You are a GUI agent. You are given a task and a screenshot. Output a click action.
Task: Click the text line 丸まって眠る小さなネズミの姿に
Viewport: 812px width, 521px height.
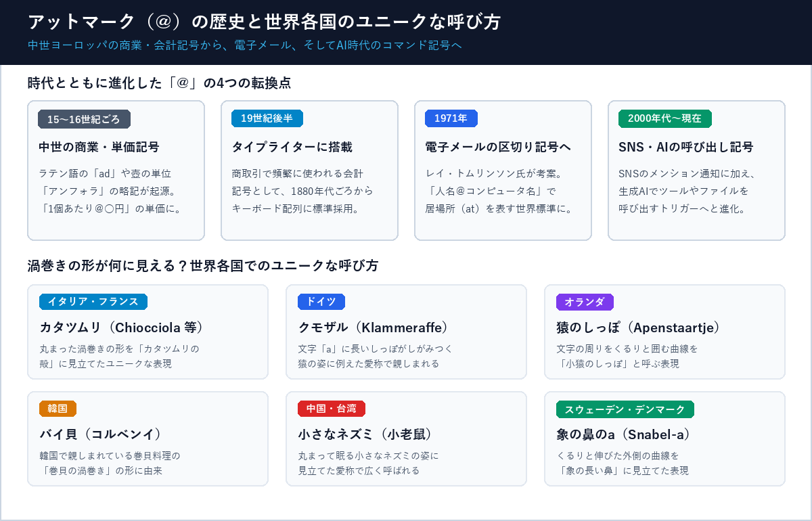(x=369, y=456)
